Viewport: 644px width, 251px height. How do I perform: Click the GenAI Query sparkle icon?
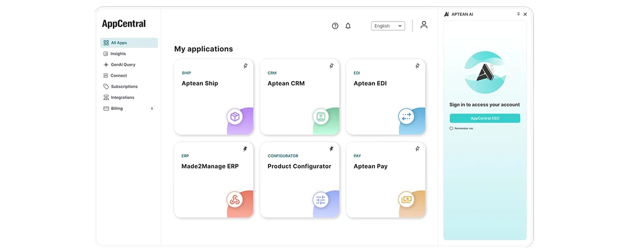coord(106,65)
